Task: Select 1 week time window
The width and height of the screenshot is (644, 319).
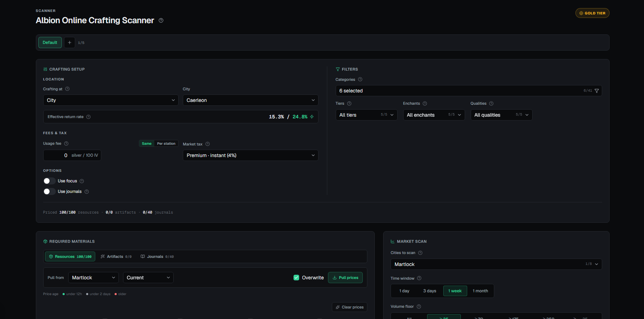Action: coord(455,291)
